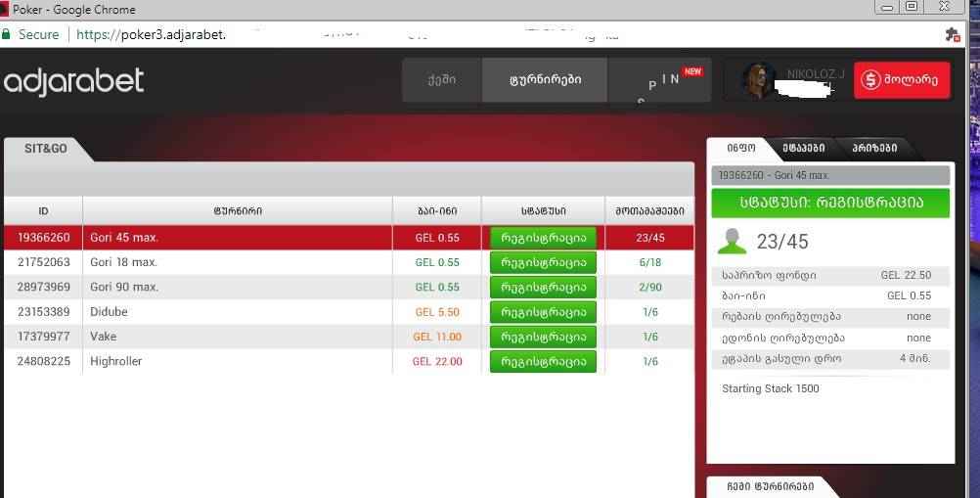Click the red cashier მოლარე button
The image size is (980, 498).
902,80
